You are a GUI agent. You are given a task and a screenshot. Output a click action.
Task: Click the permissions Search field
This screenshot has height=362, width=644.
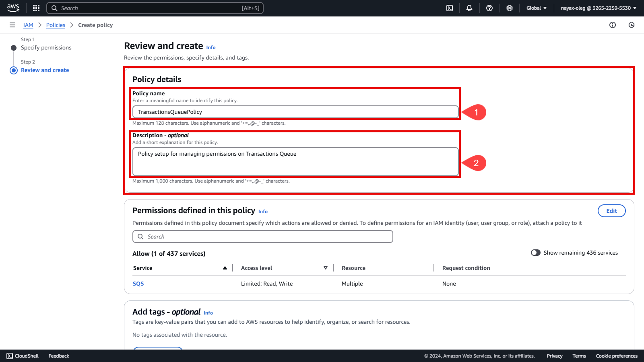263,237
